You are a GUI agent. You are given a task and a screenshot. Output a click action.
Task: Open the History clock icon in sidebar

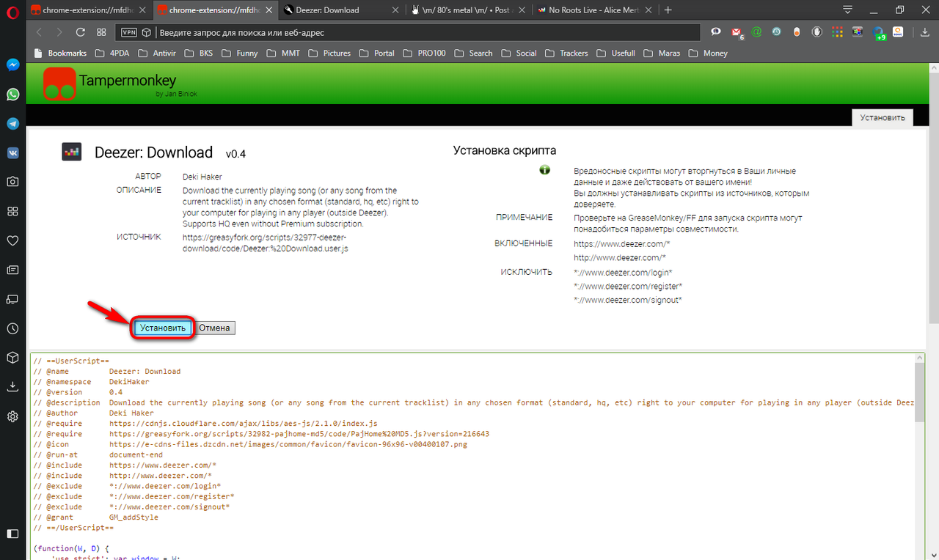pyautogui.click(x=12, y=328)
